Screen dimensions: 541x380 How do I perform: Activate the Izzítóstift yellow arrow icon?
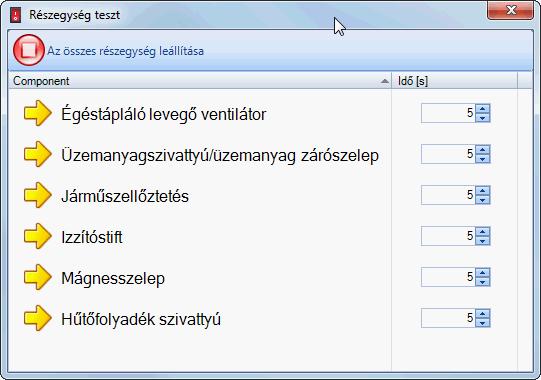click(38, 236)
